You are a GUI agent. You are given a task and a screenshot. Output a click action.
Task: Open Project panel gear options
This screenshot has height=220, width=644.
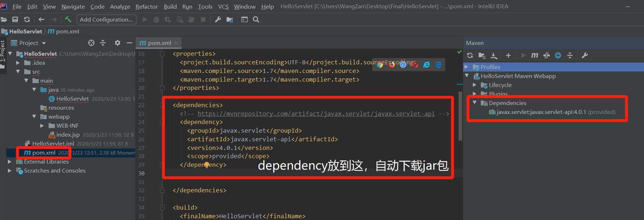tap(117, 43)
